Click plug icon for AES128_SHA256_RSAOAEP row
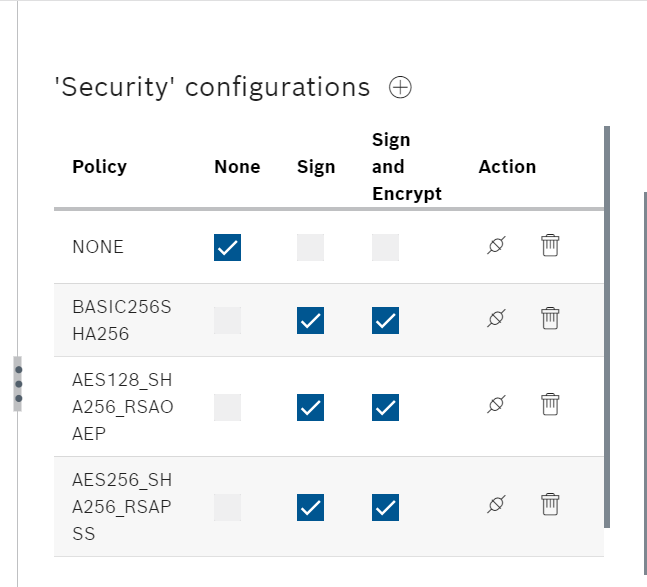This screenshot has height=587, width=647. coord(496,404)
